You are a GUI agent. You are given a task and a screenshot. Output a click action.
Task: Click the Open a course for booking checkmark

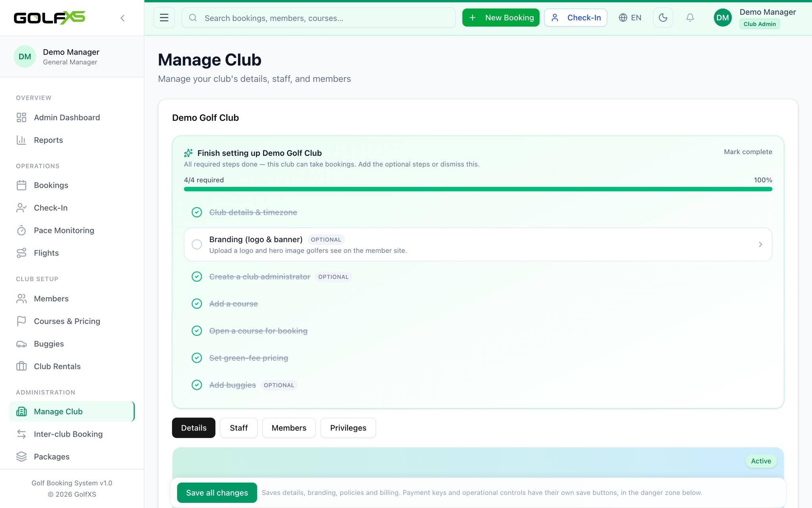tap(197, 331)
